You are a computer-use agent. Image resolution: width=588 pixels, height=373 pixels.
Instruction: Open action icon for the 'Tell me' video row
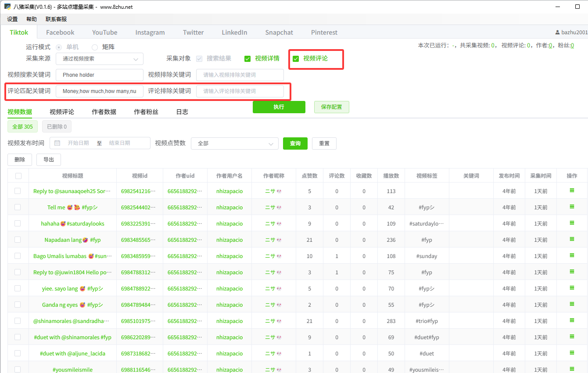(572, 207)
